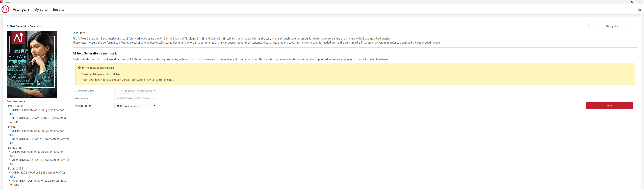Open settings via the gear icon
The image size is (644, 190).
[639, 10]
